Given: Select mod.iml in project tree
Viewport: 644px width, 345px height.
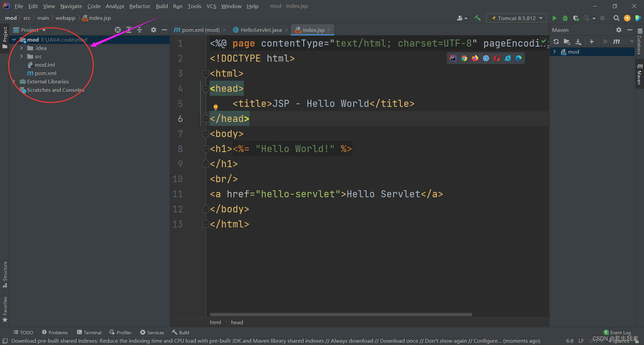Looking at the screenshot, I should pyautogui.click(x=42, y=65).
